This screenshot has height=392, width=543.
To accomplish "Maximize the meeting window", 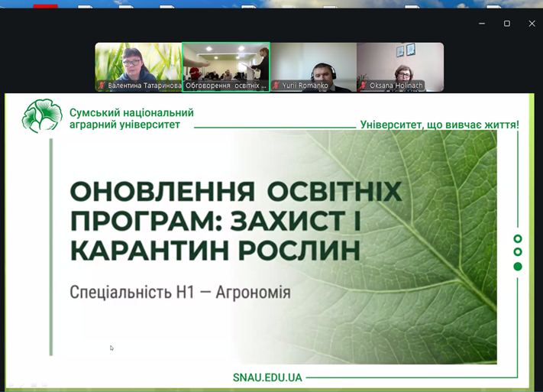I will click(506, 24).
